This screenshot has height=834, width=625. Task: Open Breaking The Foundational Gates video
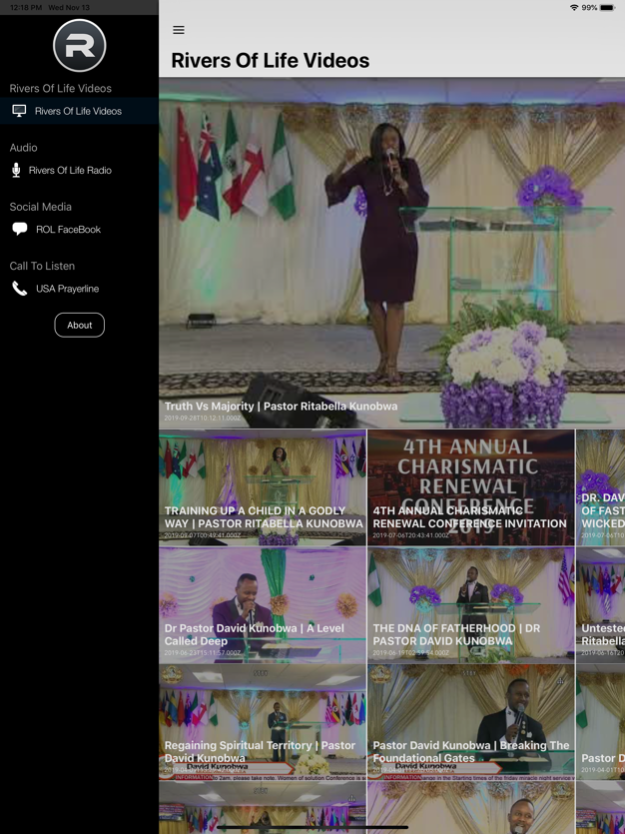tap(471, 722)
